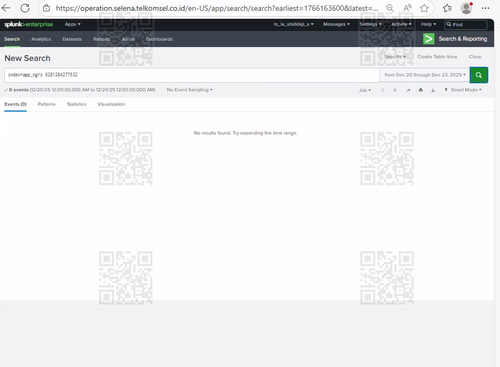Image resolution: width=500 pixels, height=367 pixels.
Task: Open the Read Aloud icon in the address bar
Action: coord(407,8)
